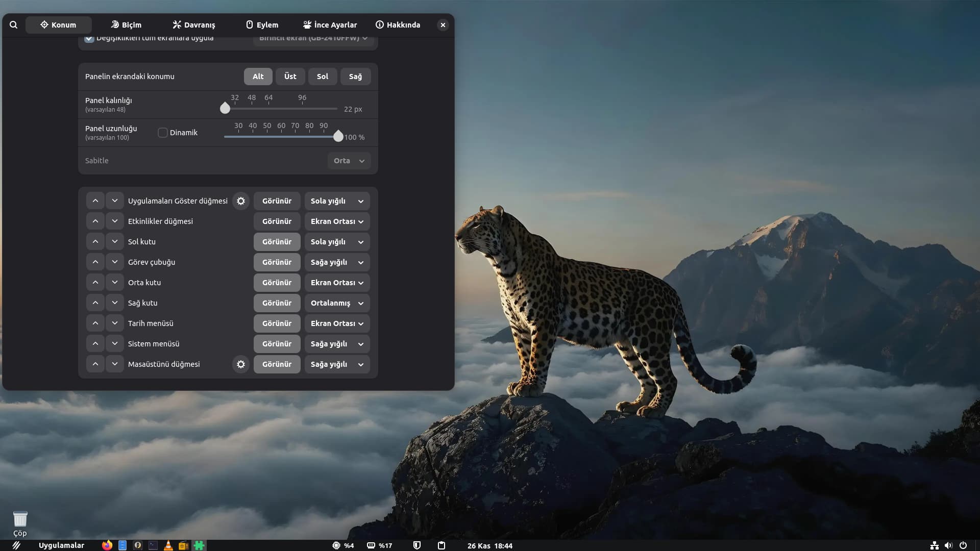Open the İnce Ayarlar tab
980x551 pixels.
(x=330, y=24)
